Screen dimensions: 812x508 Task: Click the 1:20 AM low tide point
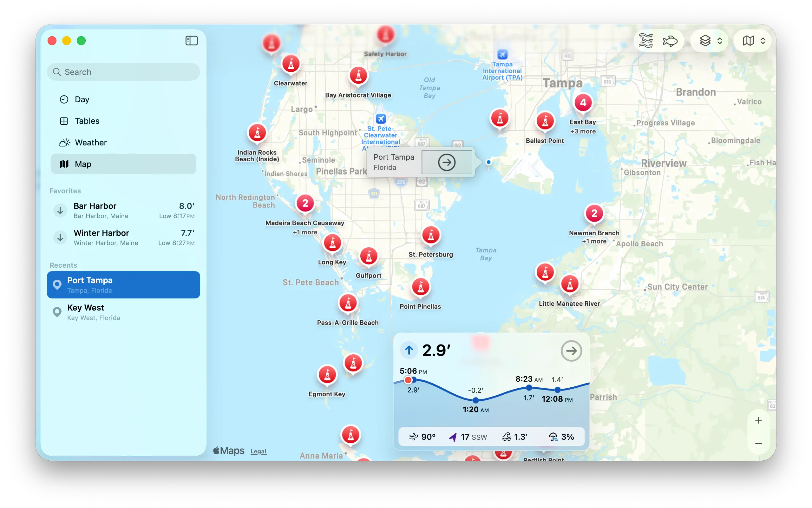[476, 400]
